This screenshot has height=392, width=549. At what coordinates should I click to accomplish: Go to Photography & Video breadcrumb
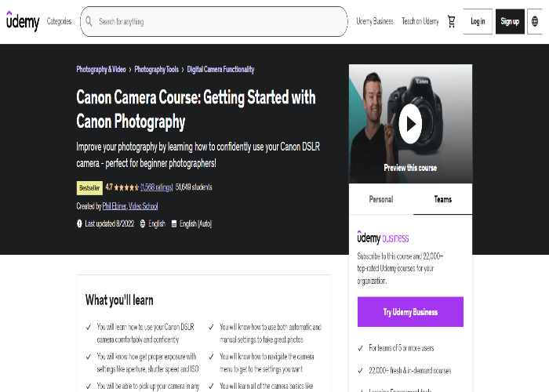tap(101, 69)
